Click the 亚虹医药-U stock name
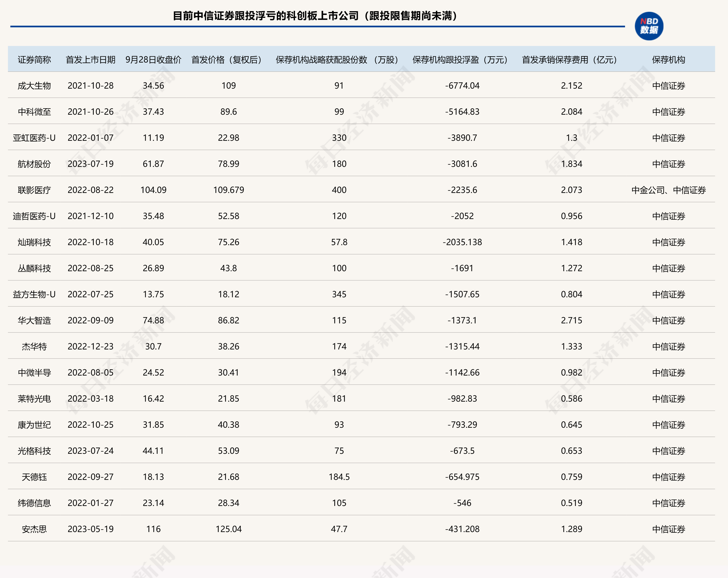728x578 pixels. [34, 138]
